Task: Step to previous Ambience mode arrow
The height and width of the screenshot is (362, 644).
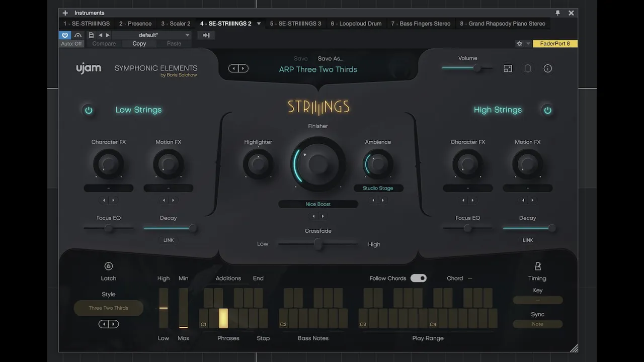Action: tap(374, 200)
